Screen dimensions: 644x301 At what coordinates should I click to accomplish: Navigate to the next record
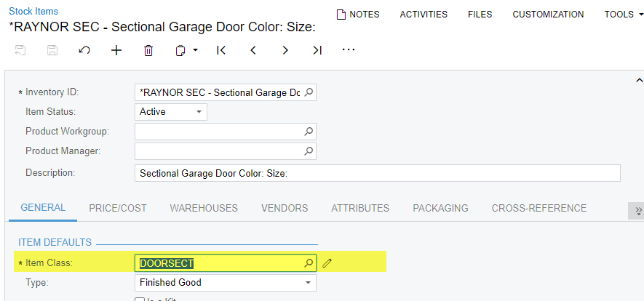tap(285, 50)
